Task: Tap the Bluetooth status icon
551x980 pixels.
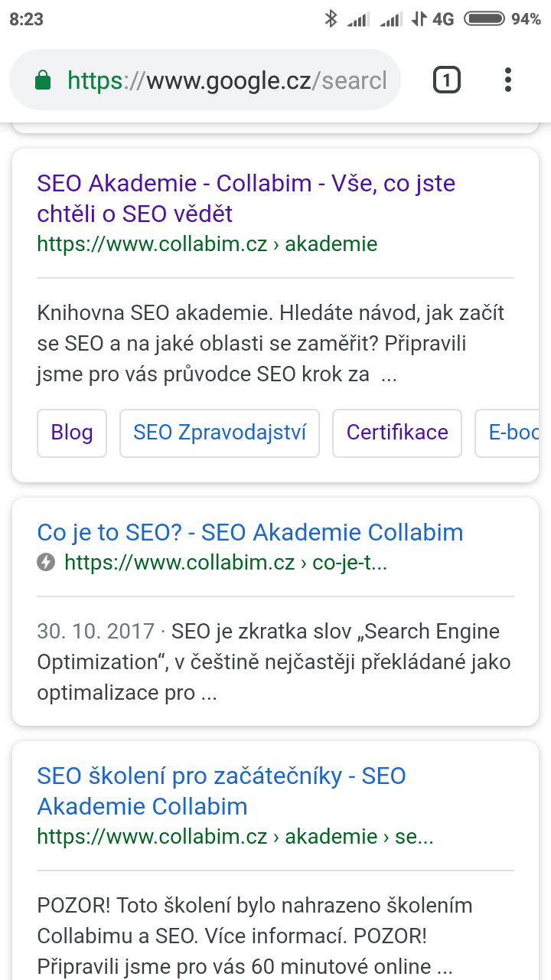Action: 331,19
